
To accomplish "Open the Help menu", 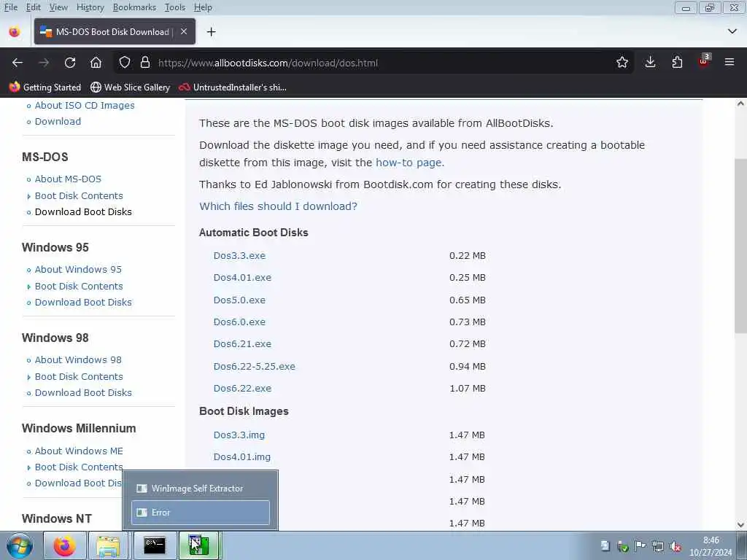I will point(203,7).
